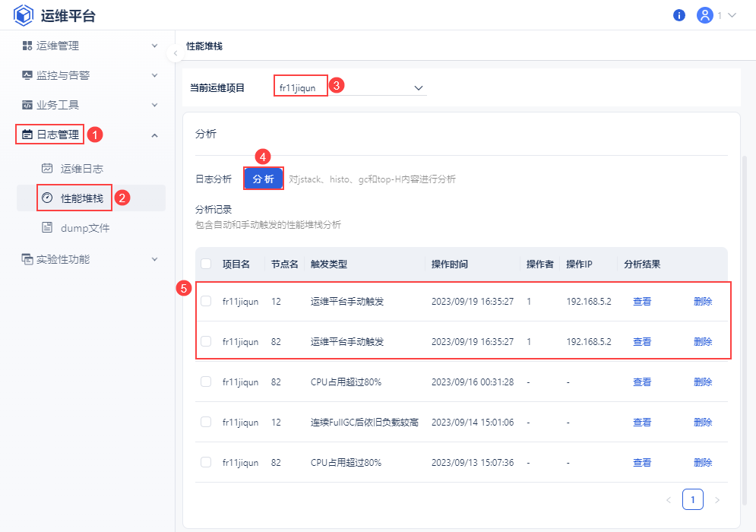756x532 pixels.
Task: Expand the 运维管理 menu chevron
Action: [155, 46]
